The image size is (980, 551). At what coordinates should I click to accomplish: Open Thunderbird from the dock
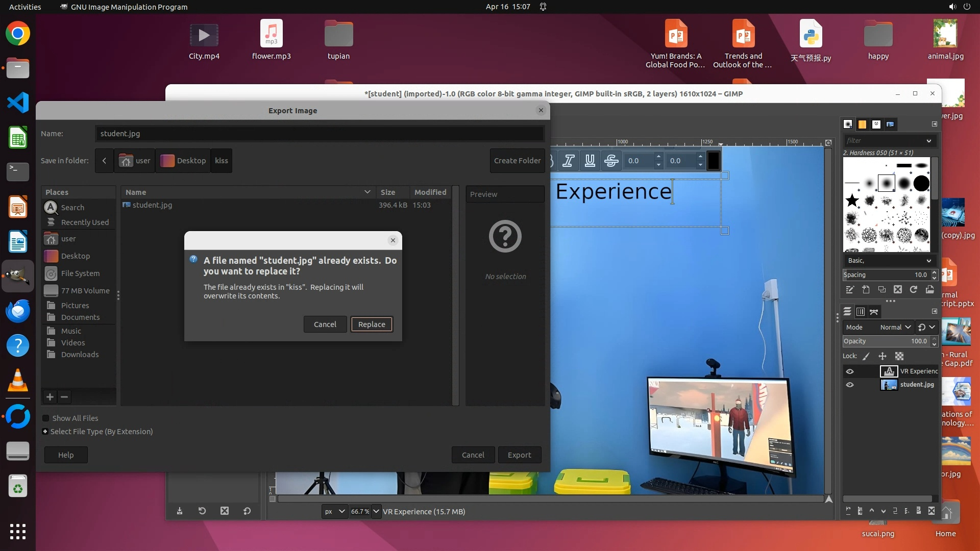click(x=18, y=310)
